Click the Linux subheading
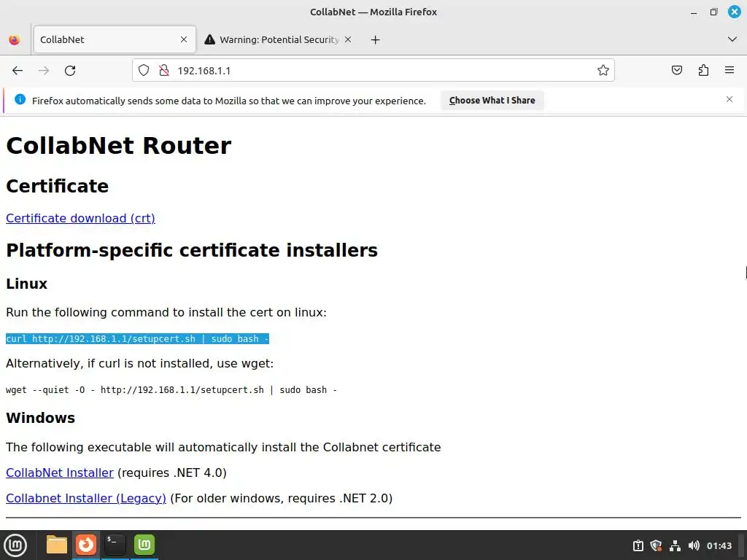The width and height of the screenshot is (747, 560). [x=27, y=284]
